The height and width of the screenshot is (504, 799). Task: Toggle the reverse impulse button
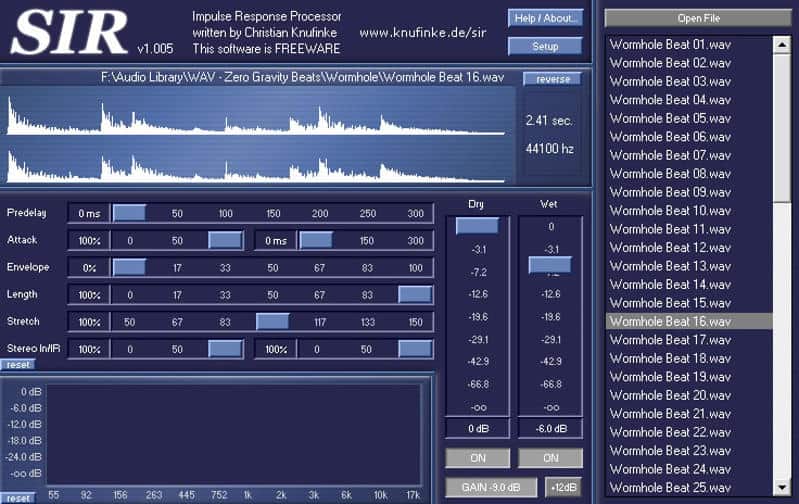point(552,79)
